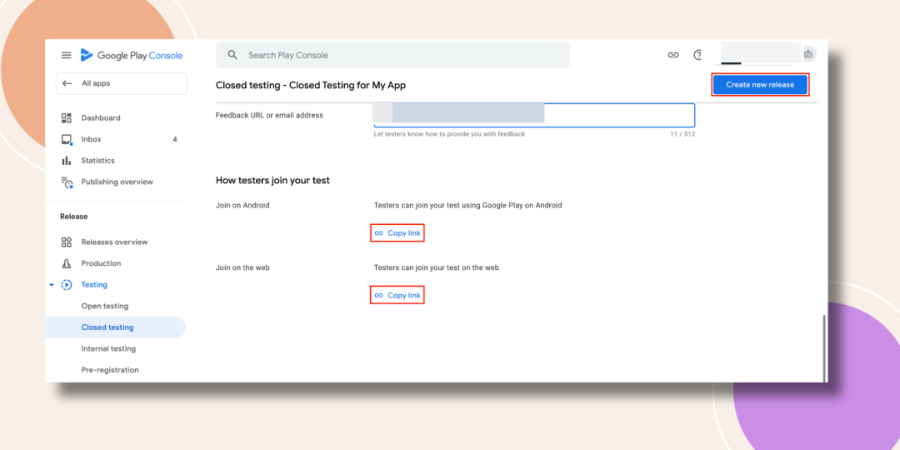Copy link for Join on the web
Image resolution: width=900 pixels, height=450 pixels.
pos(397,295)
